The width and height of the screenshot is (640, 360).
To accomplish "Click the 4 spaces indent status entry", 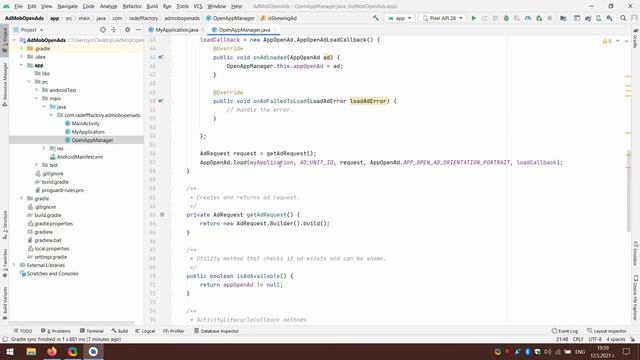I will point(616,339).
